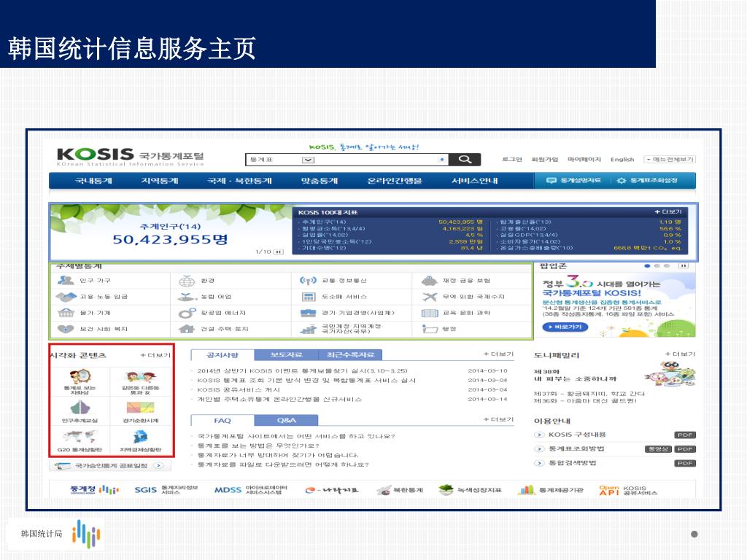Click the 인구·가구 people icon

65,281
